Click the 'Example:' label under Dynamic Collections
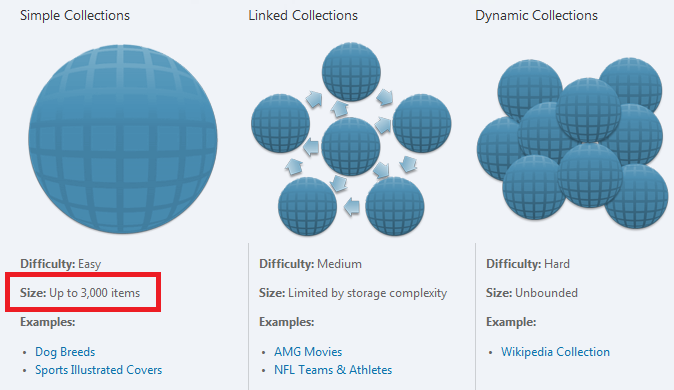The width and height of the screenshot is (674, 390). pos(511,322)
